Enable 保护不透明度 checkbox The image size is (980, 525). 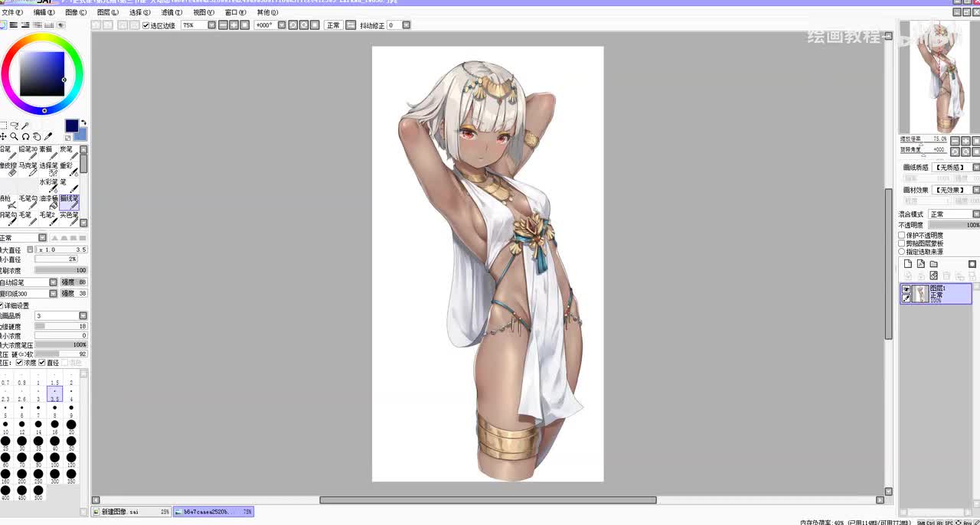click(901, 235)
